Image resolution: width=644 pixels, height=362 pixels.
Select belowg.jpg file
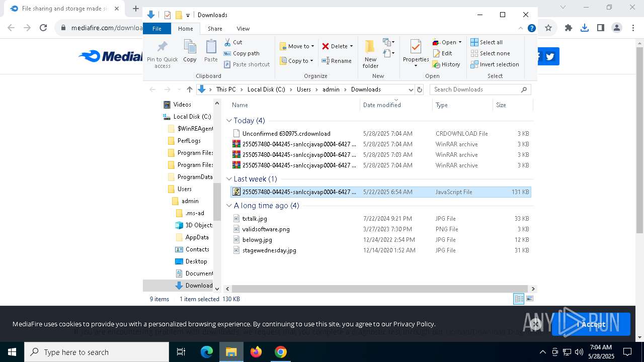tap(380, 240)
